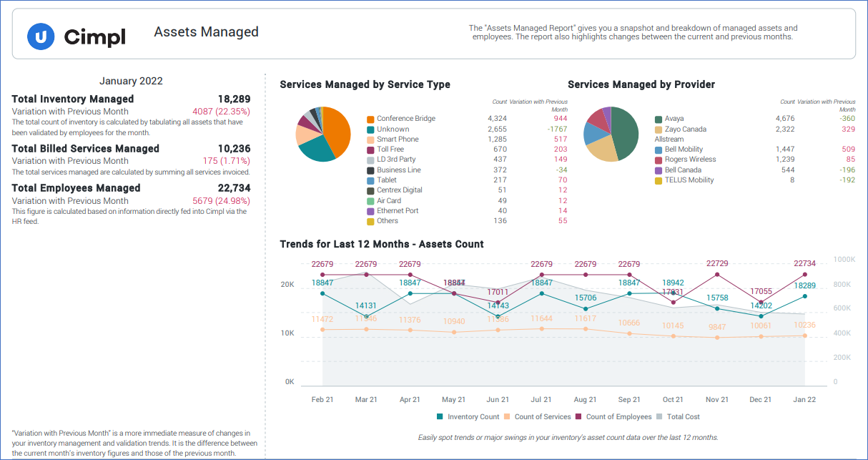The width and height of the screenshot is (868, 460).
Task: Click the Total Inventory Managed value 18,289
Action: tap(235, 99)
